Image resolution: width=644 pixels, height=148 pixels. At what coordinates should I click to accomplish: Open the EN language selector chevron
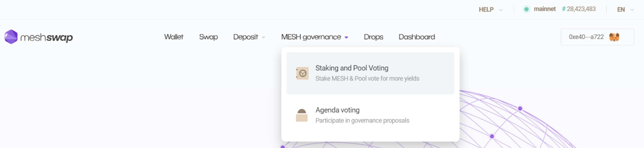click(632, 10)
